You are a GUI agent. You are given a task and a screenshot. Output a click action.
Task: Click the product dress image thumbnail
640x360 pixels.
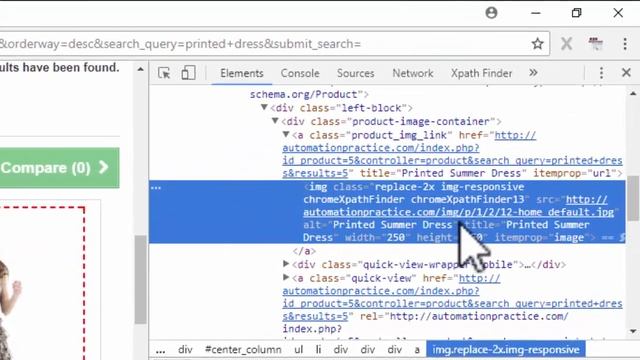(42, 283)
